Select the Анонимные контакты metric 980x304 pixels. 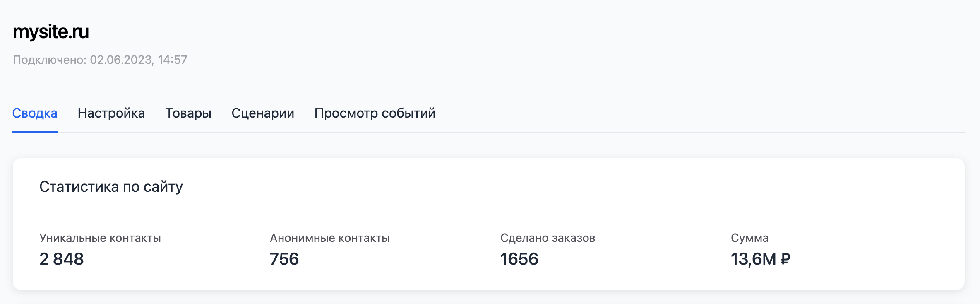[x=330, y=238]
